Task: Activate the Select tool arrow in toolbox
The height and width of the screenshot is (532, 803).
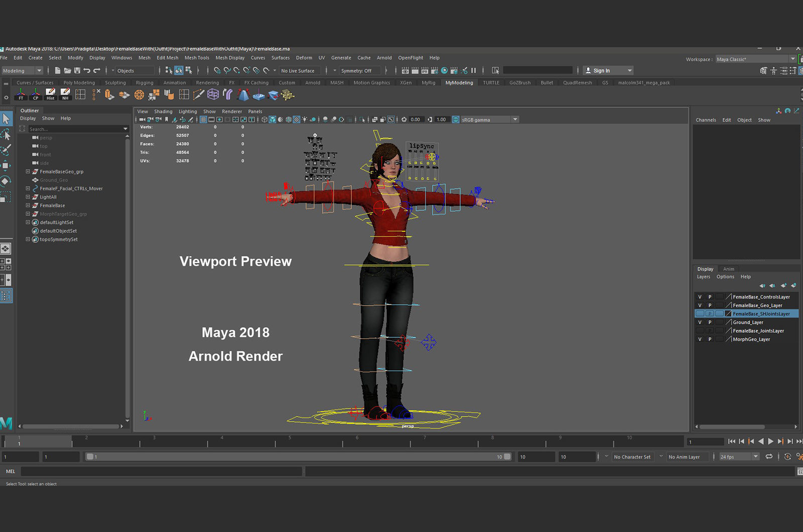Action: tap(6, 118)
